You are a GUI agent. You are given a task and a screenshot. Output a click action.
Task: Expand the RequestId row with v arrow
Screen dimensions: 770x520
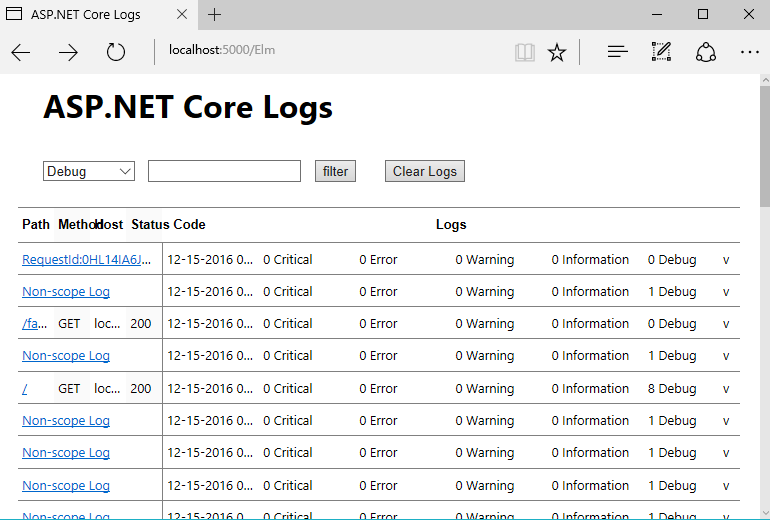[x=726, y=260]
